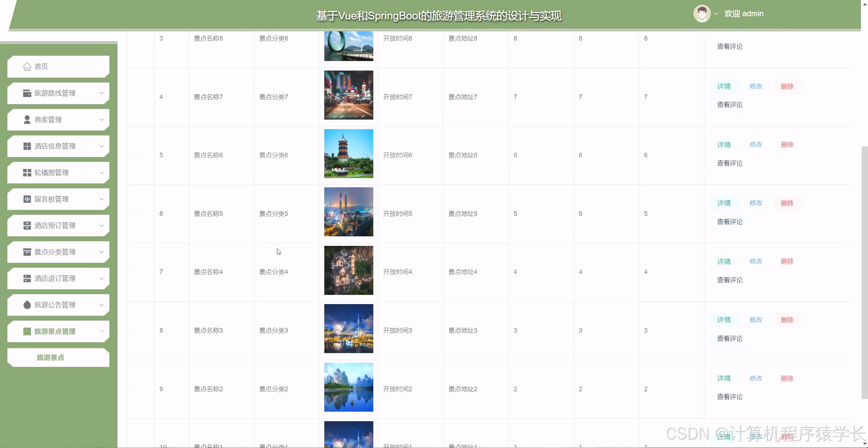Click the 酒店信息管理 grid icon
The width and height of the screenshot is (868, 448).
coord(27,146)
